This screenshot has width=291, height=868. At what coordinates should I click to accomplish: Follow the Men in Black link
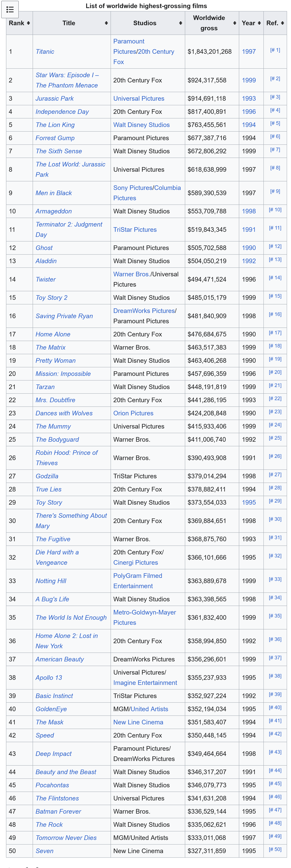54,193
